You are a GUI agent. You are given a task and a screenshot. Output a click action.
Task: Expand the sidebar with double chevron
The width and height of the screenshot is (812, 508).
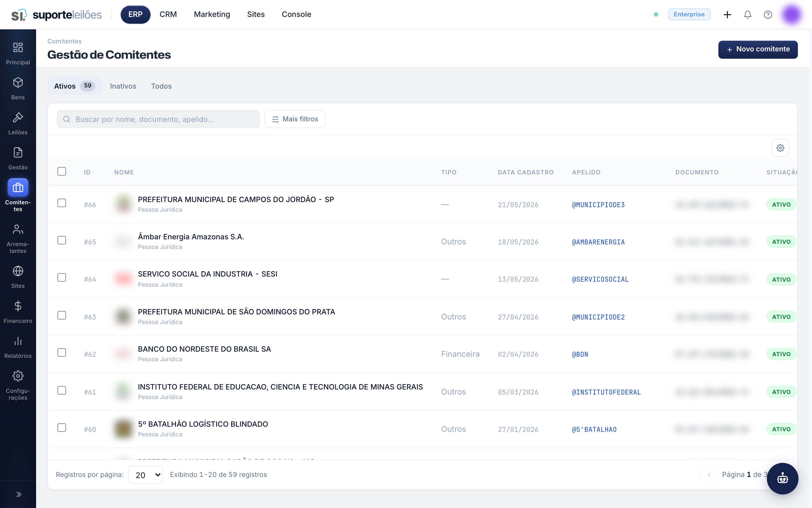pos(19,494)
